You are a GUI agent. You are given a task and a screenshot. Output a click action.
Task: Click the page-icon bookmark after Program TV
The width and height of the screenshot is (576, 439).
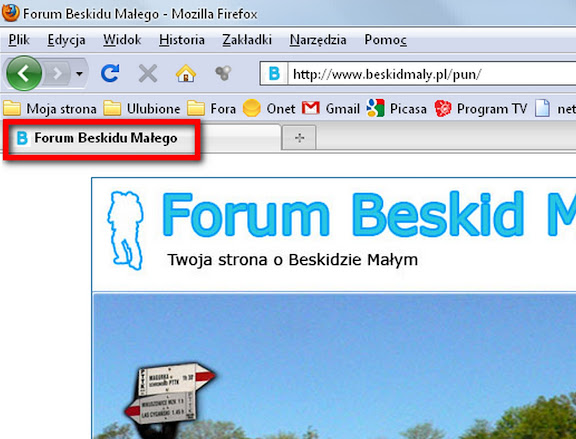coord(555,108)
